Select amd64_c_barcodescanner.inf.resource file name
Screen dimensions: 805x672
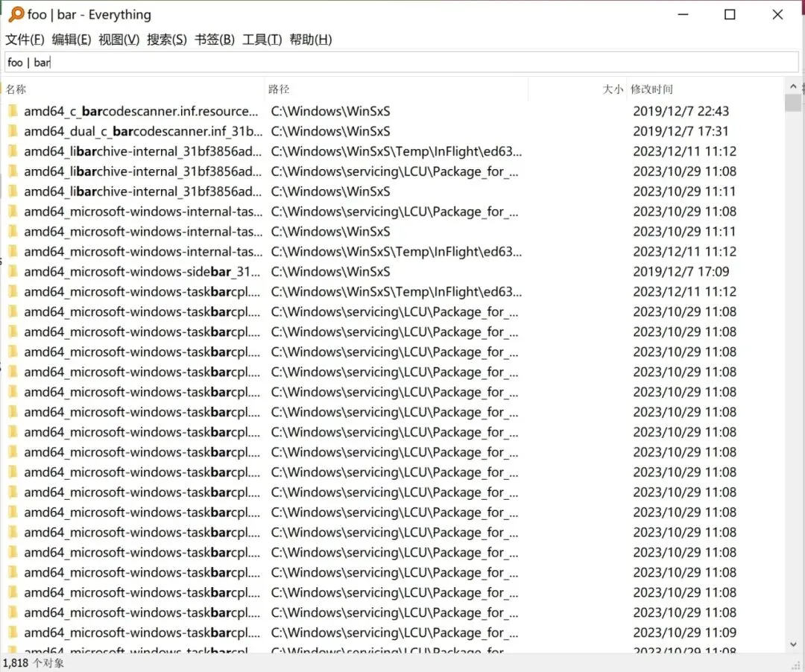[x=141, y=111]
